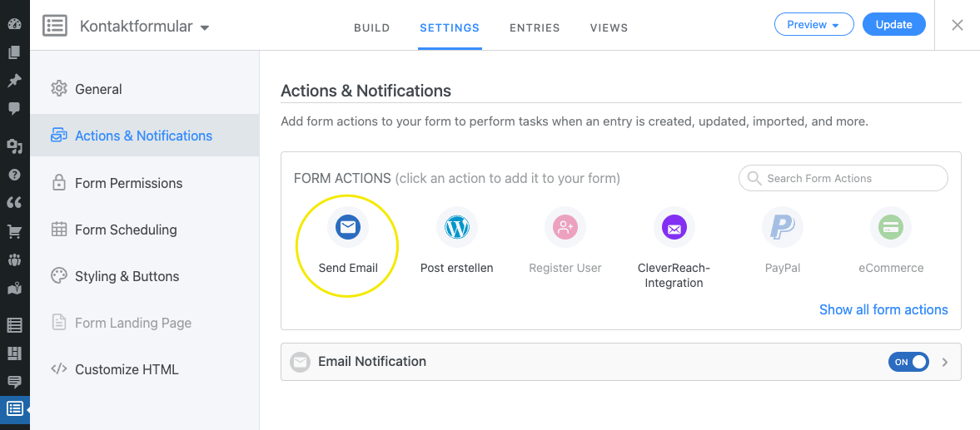Image resolution: width=980 pixels, height=430 pixels.
Task: Click Show all form actions link
Action: [883, 309]
